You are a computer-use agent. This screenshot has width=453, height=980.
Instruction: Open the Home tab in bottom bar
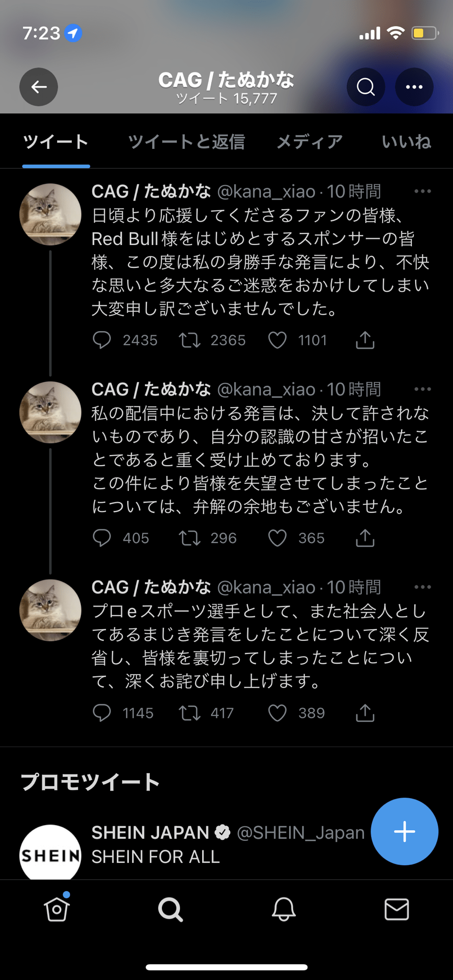pos(57,909)
